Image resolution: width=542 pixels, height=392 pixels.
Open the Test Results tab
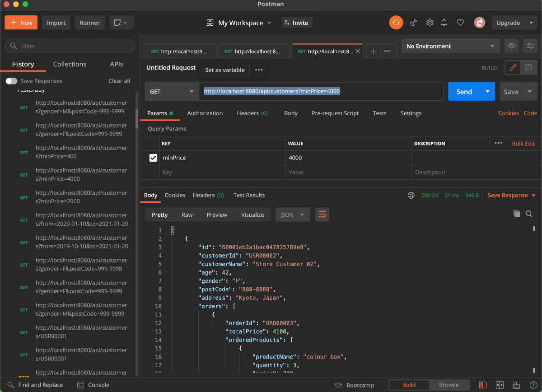(249, 195)
